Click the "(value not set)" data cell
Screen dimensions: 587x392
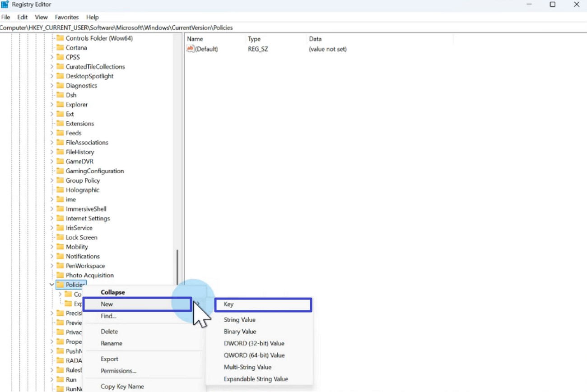click(328, 49)
